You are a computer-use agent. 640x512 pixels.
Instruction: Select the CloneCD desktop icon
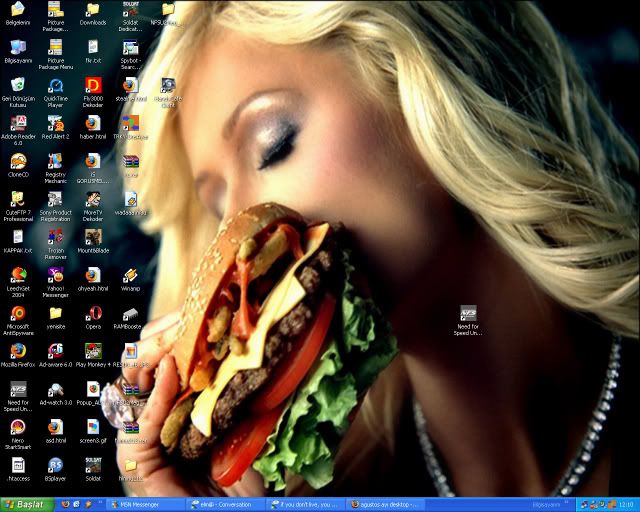point(18,161)
